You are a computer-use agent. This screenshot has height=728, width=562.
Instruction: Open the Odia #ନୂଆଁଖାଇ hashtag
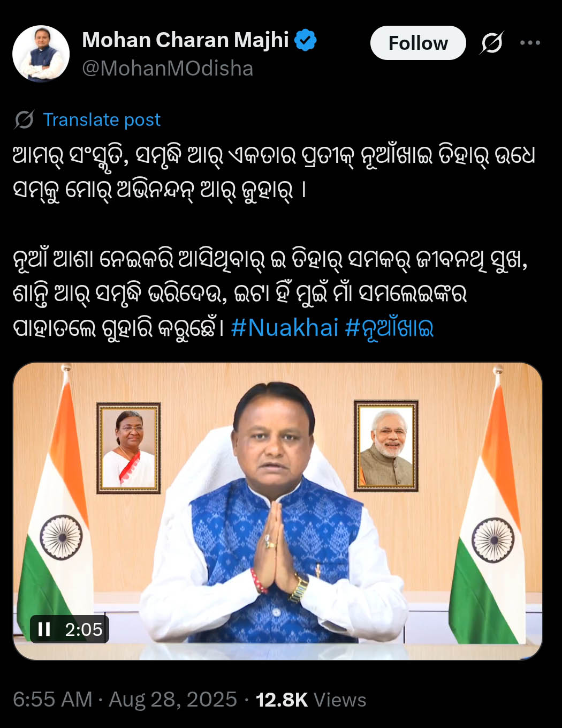(x=389, y=327)
